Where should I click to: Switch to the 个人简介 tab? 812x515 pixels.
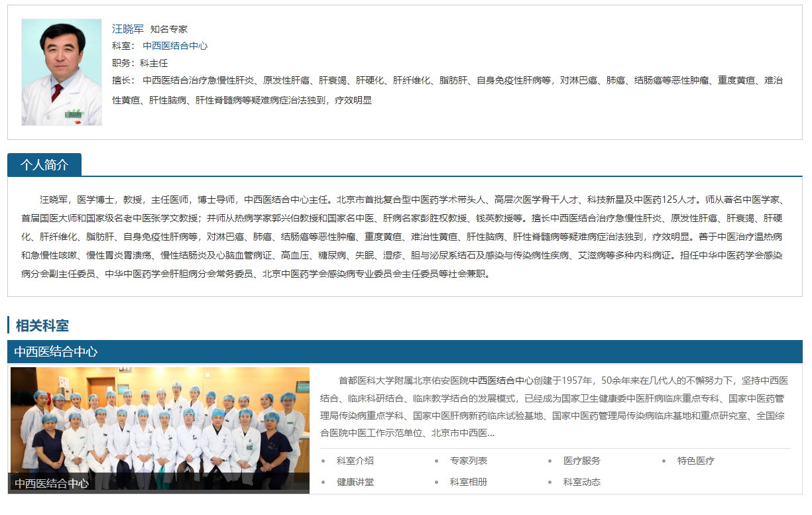(44, 164)
